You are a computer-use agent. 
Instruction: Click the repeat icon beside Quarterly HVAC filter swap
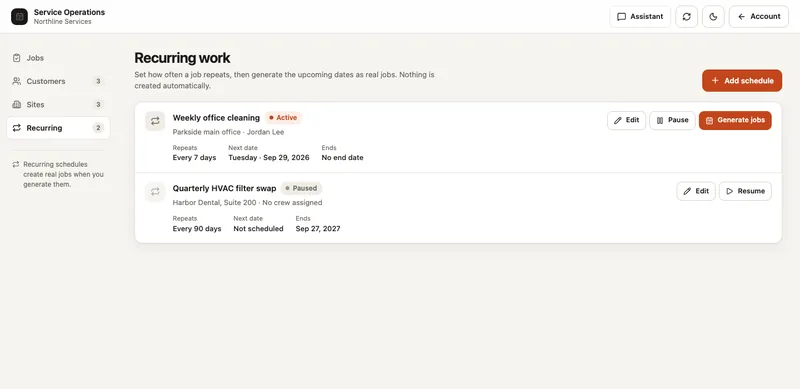pos(155,191)
